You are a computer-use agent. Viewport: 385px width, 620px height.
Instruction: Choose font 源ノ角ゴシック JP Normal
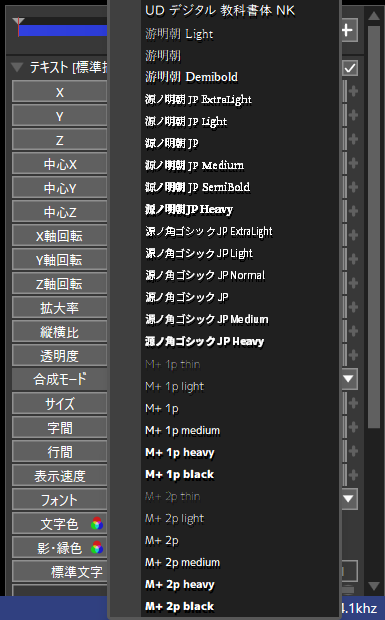tap(205, 275)
